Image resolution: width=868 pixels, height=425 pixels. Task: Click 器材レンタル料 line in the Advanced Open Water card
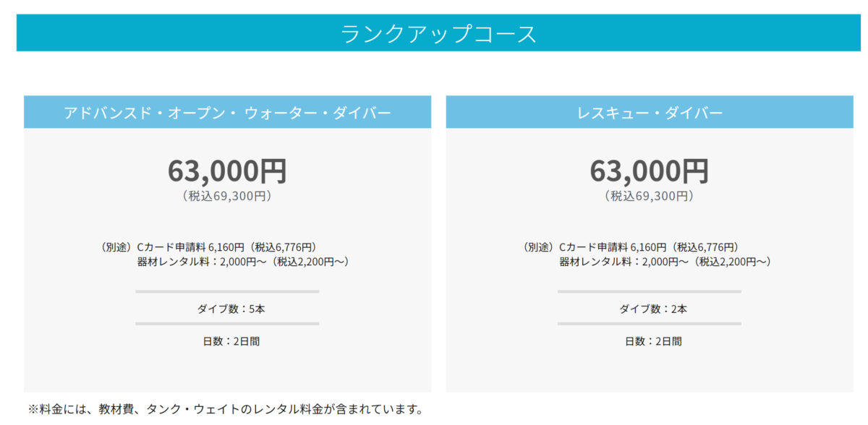click(243, 262)
